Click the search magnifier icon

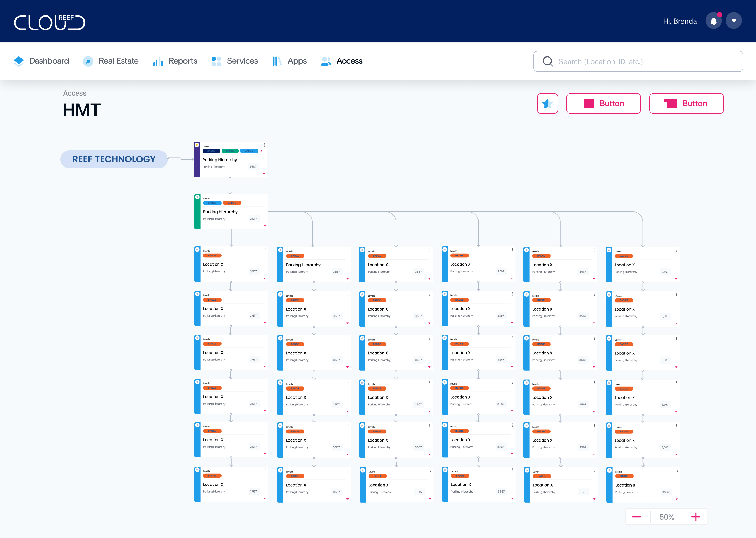click(x=548, y=61)
